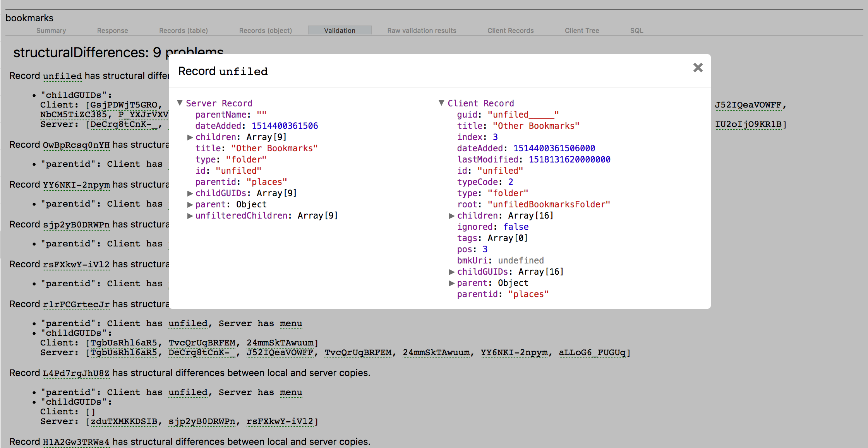Viewport: 868px width, 448px height.
Task: Expand server children Array[9]
Action: click(x=190, y=137)
